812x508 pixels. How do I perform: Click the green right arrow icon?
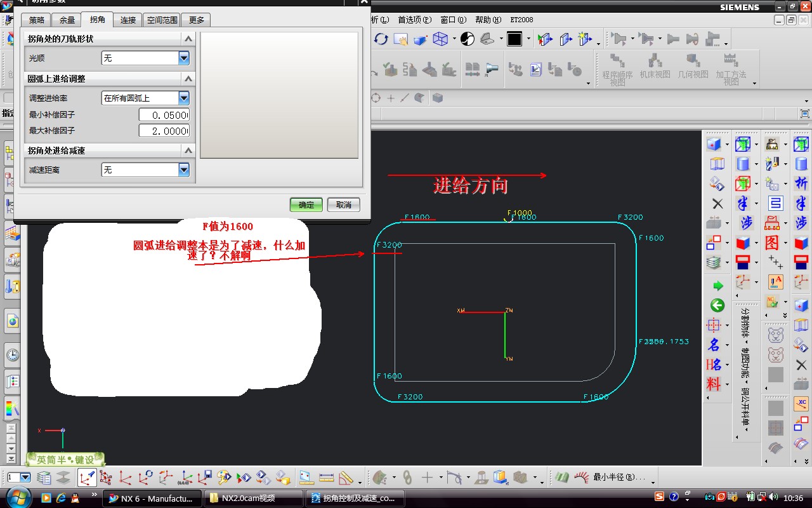tap(717, 286)
